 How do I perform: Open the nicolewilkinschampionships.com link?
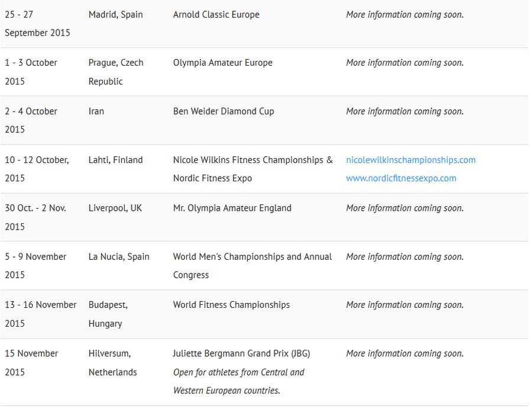point(410,160)
